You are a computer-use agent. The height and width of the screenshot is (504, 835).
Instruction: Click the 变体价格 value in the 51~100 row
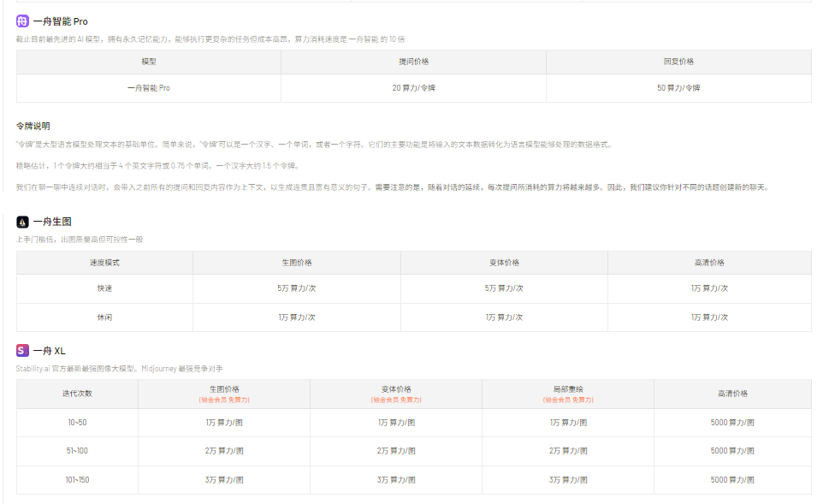click(x=396, y=451)
